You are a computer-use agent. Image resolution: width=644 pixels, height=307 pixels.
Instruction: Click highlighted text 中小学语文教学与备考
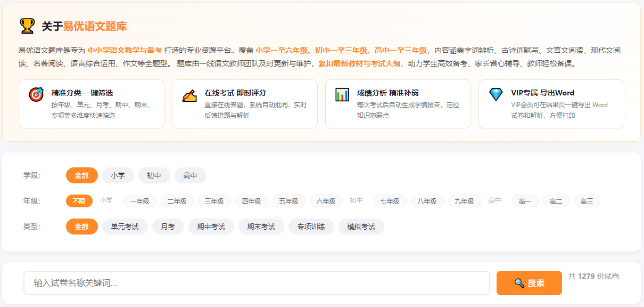click(125, 50)
